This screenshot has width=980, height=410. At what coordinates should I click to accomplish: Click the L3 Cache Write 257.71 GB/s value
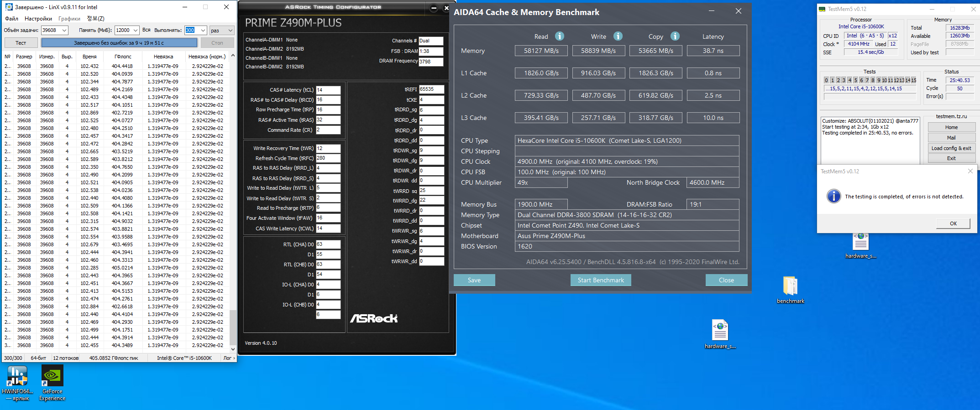[598, 118]
